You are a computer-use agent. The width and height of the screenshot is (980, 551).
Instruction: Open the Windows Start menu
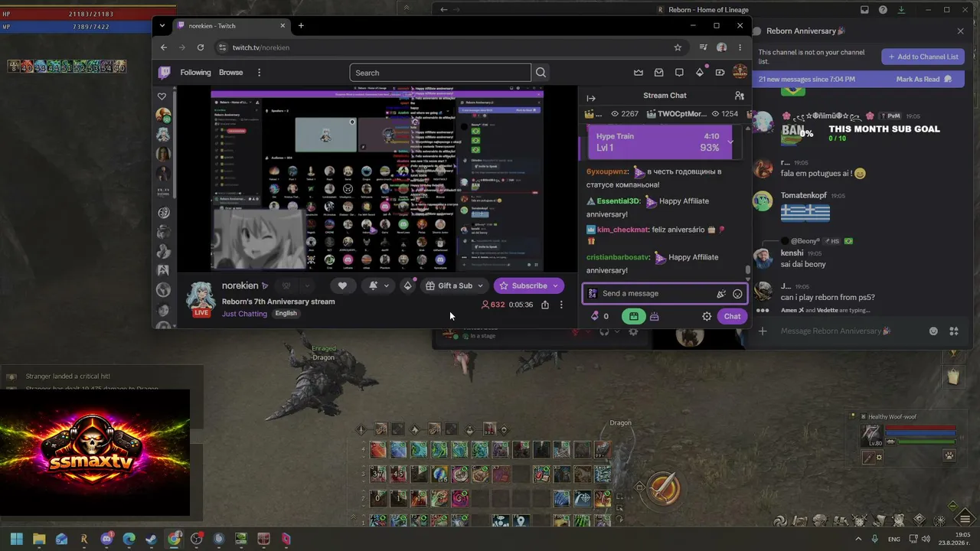click(16, 539)
